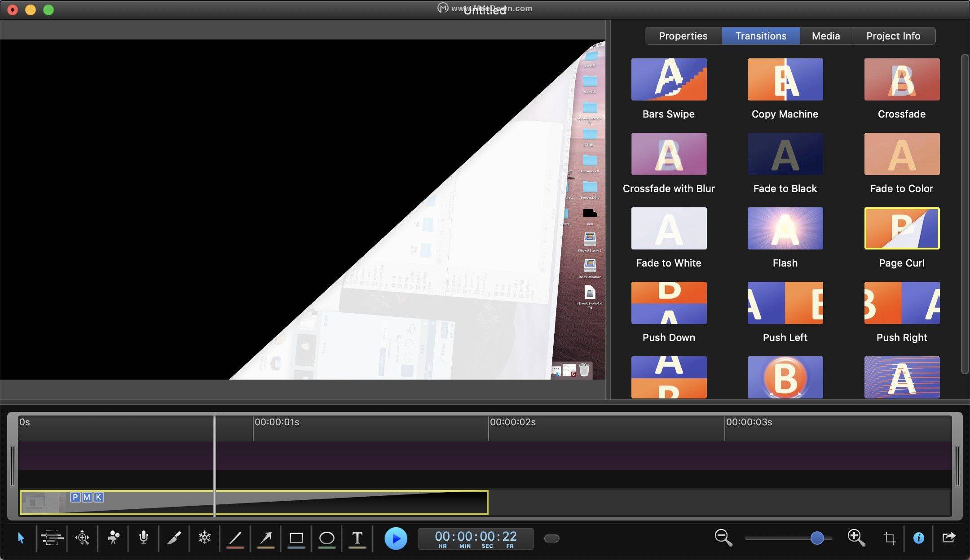970x560 pixels.
Task: Toggle the pill-shaped button beside timecode
Action: 551,538
